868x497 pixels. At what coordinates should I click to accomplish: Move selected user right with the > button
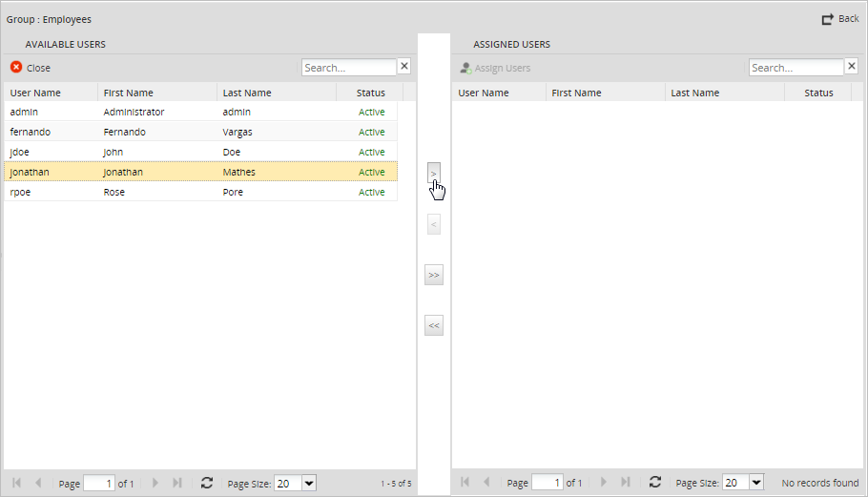tap(433, 173)
